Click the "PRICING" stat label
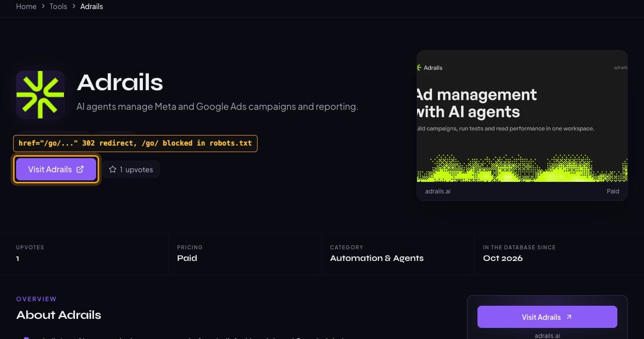Viewport: 644px width, 339px height. click(x=190, y=247)
